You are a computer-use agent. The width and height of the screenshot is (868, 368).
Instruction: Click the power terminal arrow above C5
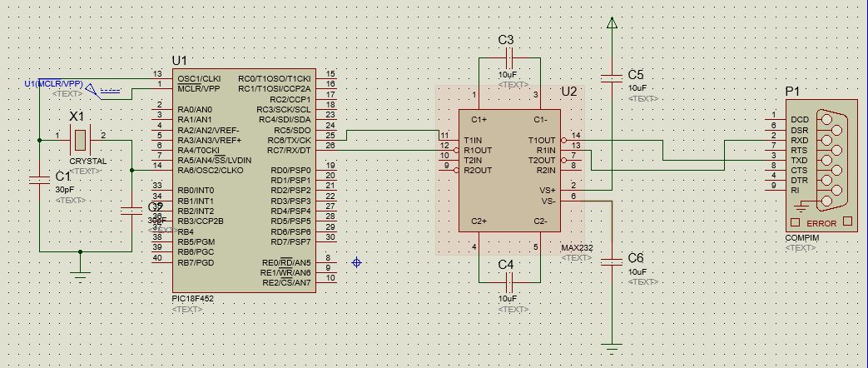[x=612, y=22]
